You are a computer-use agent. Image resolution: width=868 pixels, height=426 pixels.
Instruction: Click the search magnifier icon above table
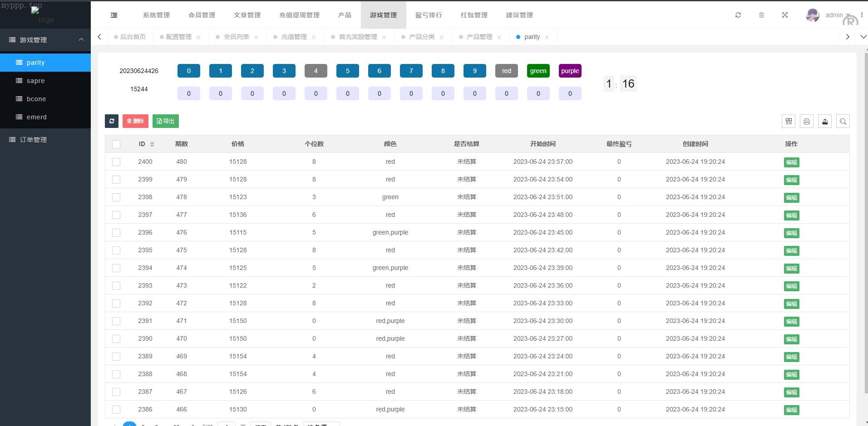[843, 121]
